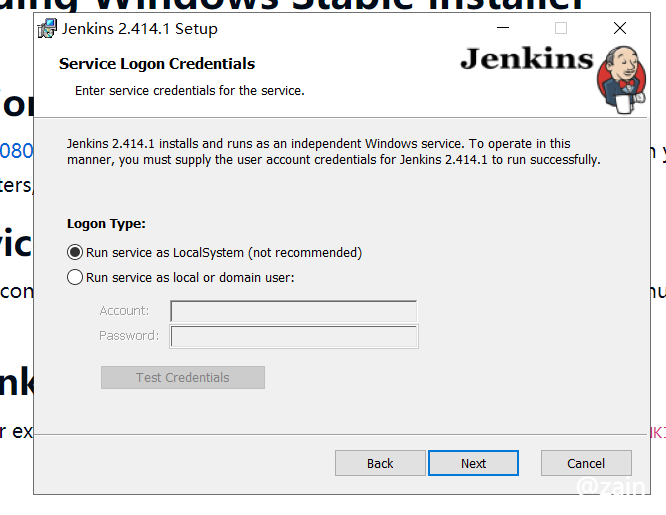Click the 'Jenkins 2.414.1 Setup' title text
Image resolution: width=666 pixels, height=515 pixels.
(x=139, y=29)
